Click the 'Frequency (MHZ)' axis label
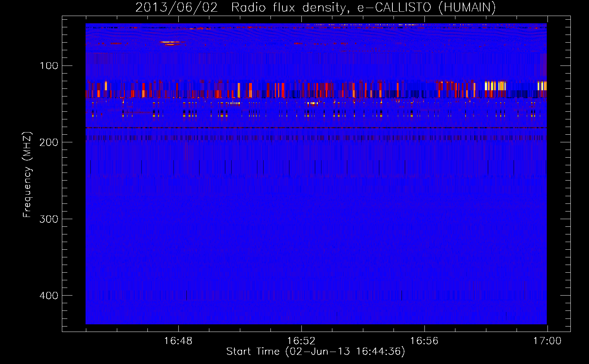Viewport: 589px width, 364px height. point(27,175)
